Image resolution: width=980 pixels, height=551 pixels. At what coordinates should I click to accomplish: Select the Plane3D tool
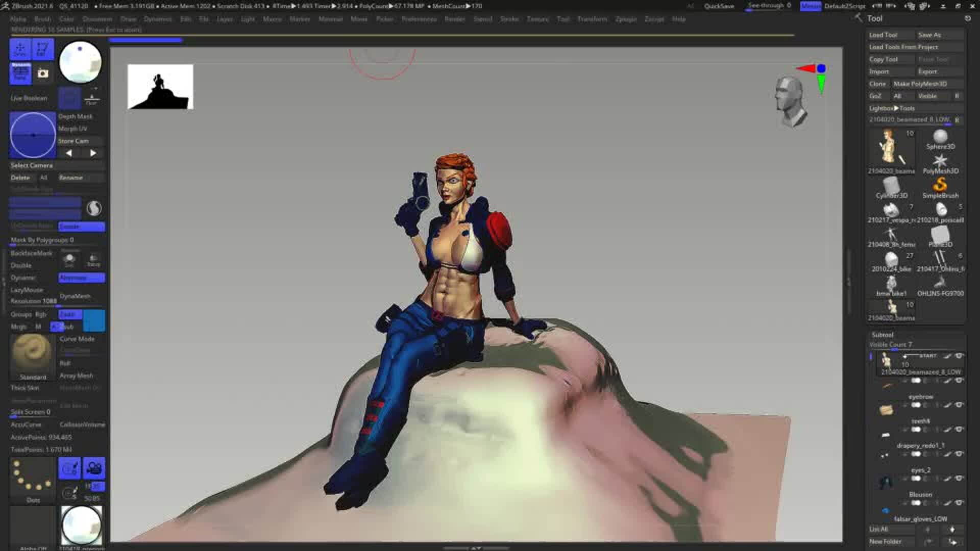(x=941, y=235)
